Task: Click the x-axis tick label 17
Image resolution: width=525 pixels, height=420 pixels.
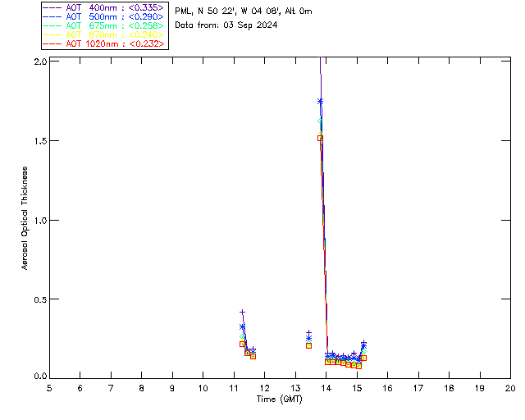Action: (418, 388)
